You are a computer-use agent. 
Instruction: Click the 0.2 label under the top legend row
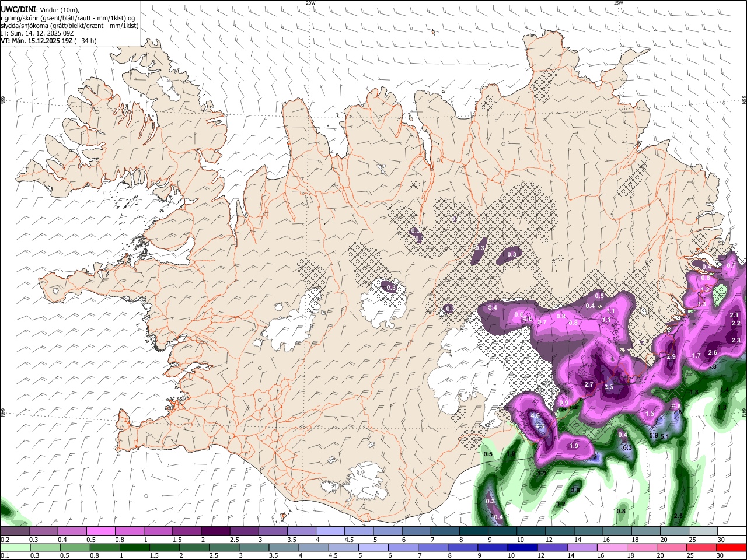[5, 540]
